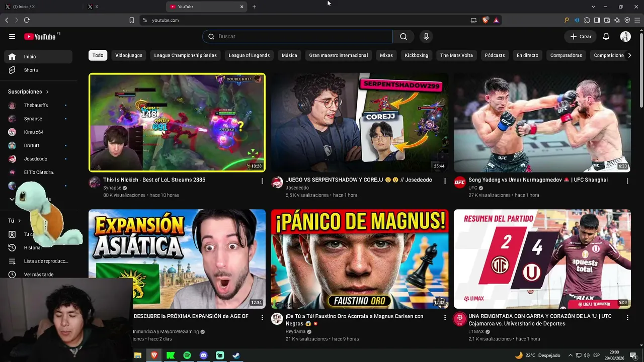Open the account avatar menu
The width and height of the screenshot is (644, 362).
click(625, 37)
